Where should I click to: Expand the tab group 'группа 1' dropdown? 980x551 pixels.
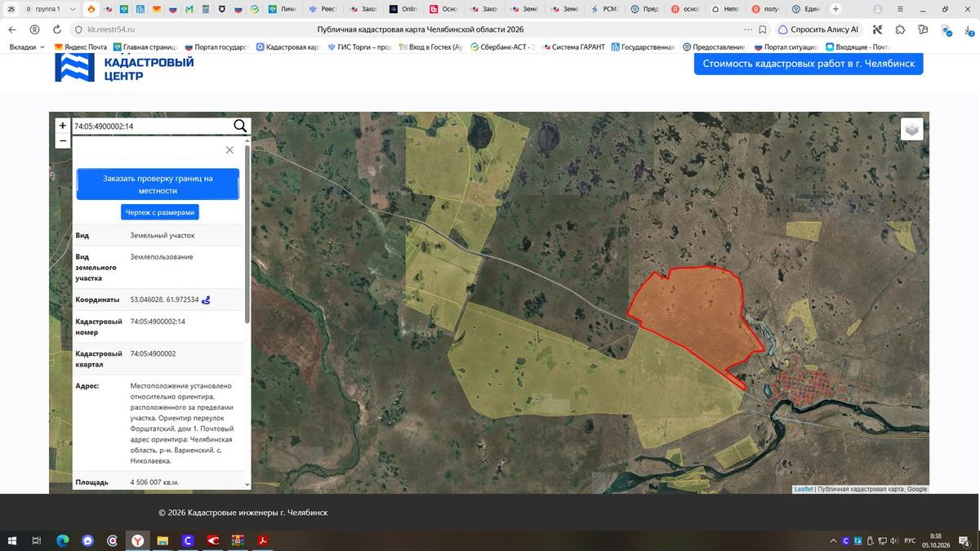pos(73,9)
